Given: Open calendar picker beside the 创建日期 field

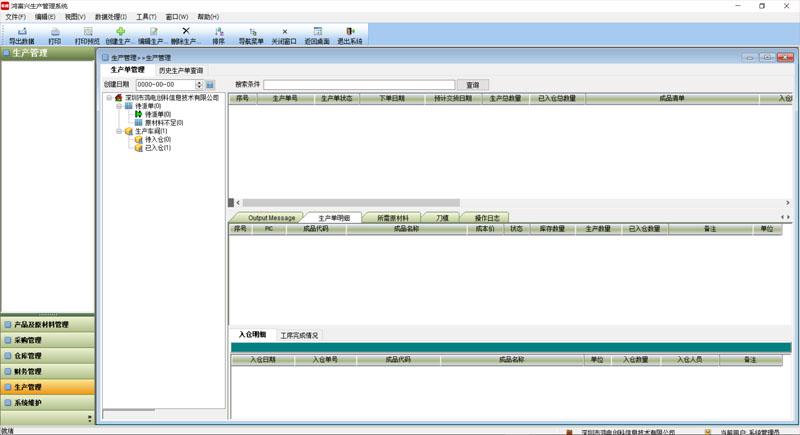Looking at the screenshot, I should (210, 85).
